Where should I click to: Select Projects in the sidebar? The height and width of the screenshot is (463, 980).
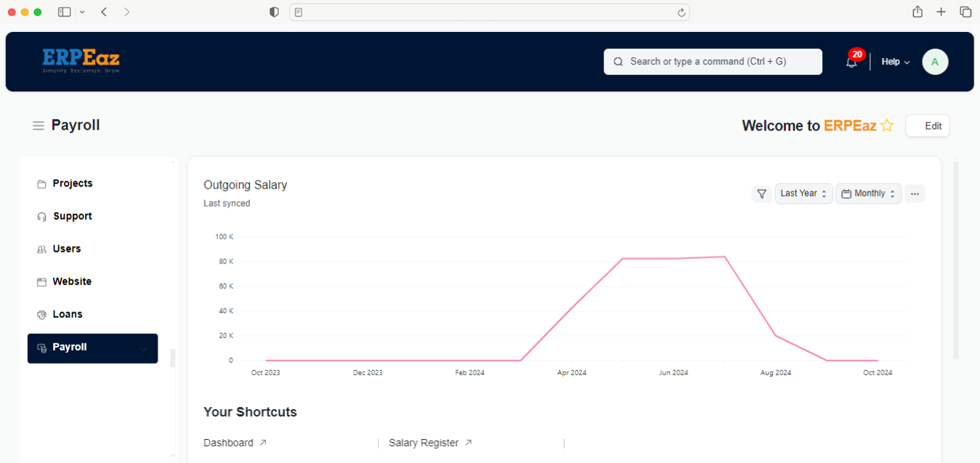point(72,184)
